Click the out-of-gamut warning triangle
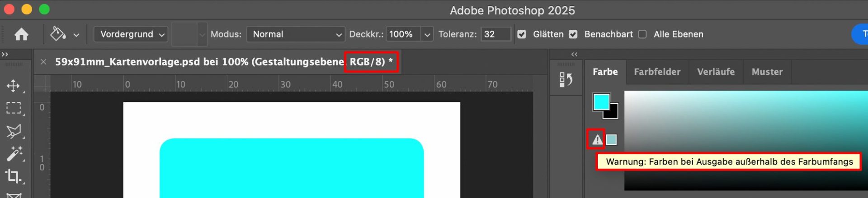This screenshot has height=198, width=868. click(x=597, y=140)
